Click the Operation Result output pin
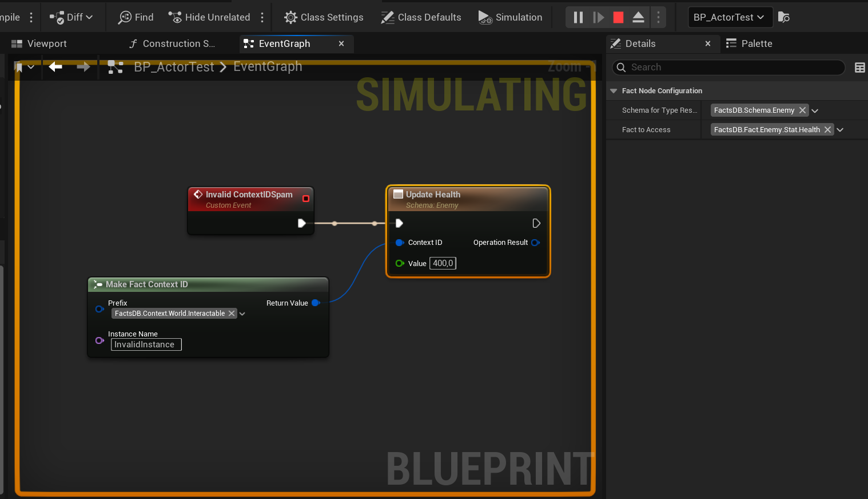 click(x=536, y=243)
